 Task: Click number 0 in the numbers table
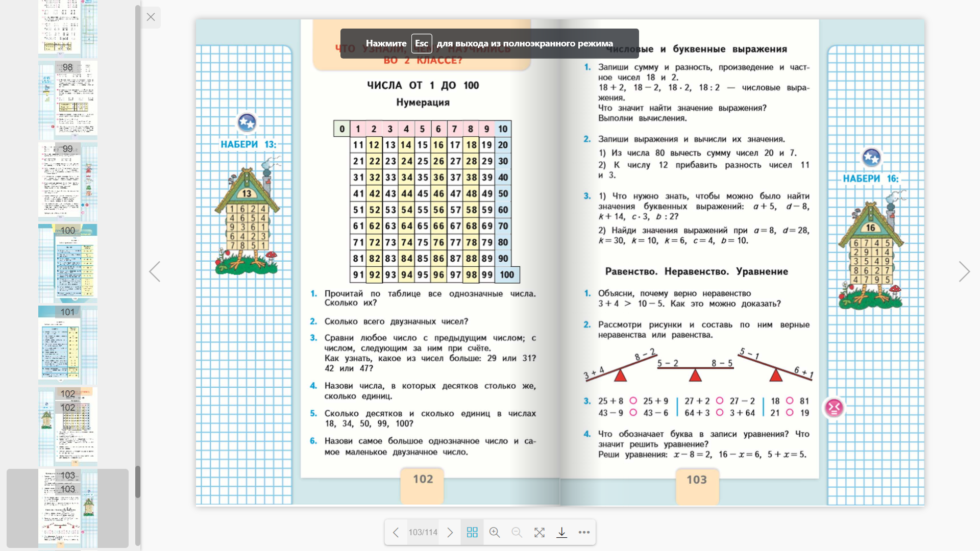coord(342,129)
